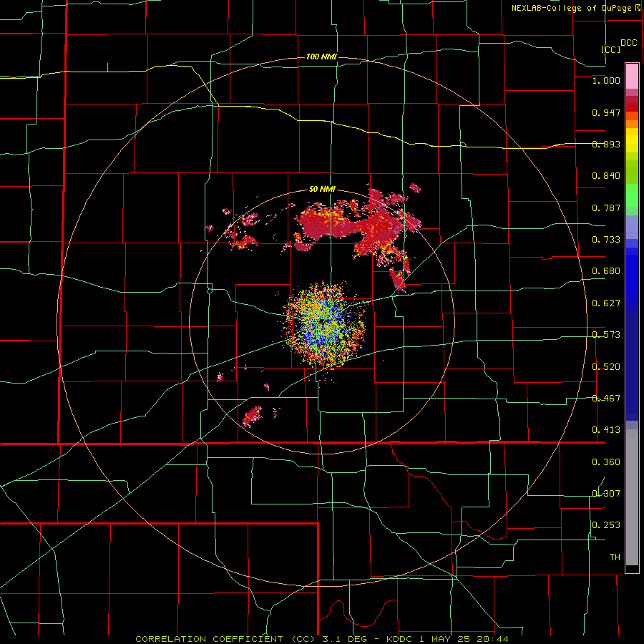Click the 0.680 value on the color scale
Screen dimensions: 644x644
pos(606,271)
